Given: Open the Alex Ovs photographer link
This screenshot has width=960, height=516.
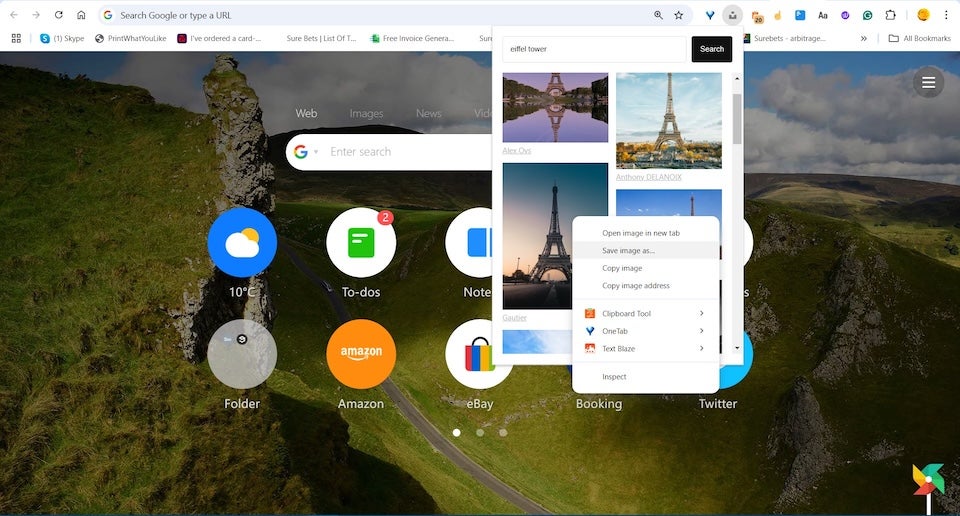Looking at the screenshot, I should pos(517,151).
